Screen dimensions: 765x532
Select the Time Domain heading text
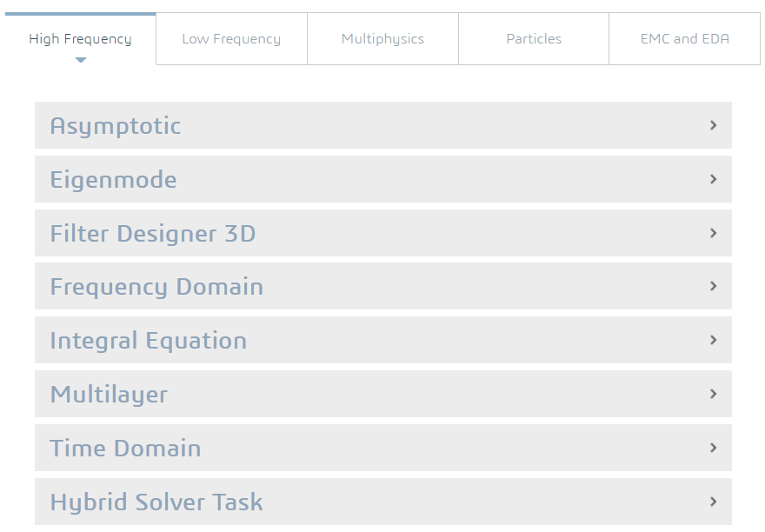click(125, 449)
